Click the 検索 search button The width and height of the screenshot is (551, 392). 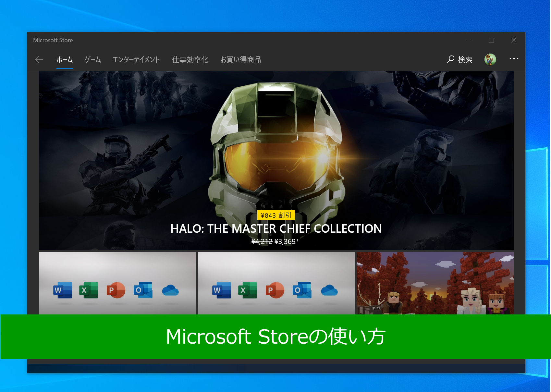(x=459, y=59)
